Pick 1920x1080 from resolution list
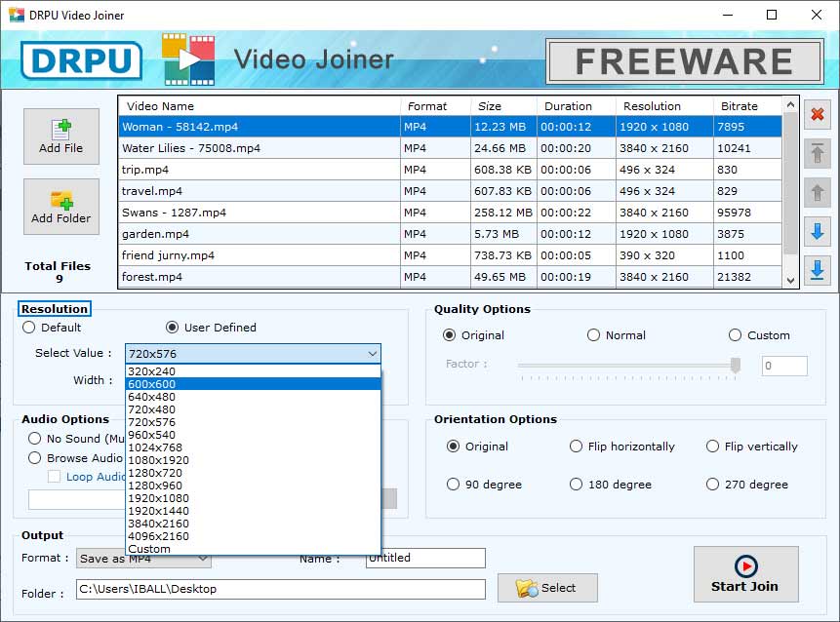The width and height of the screenshot is (840, 622). click(253, 498)
